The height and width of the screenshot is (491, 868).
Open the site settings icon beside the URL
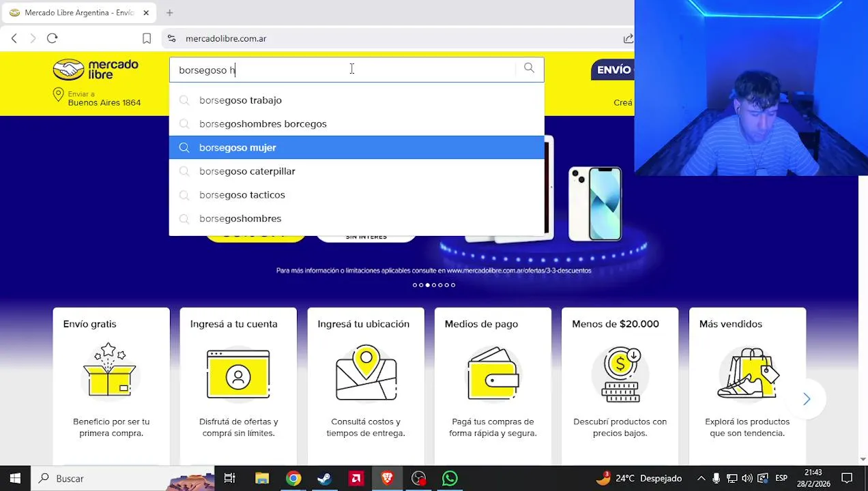click(171, 38)
